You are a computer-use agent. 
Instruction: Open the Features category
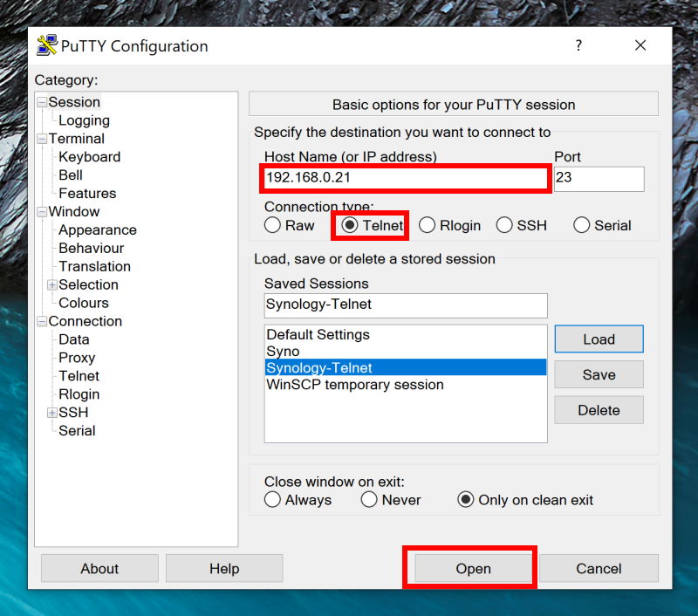87,193
